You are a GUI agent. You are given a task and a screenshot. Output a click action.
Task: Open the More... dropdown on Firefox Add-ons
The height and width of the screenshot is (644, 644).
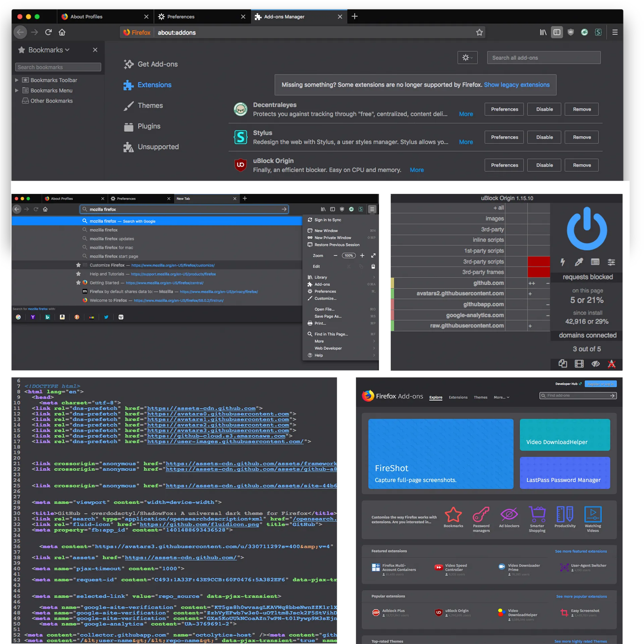501,397
